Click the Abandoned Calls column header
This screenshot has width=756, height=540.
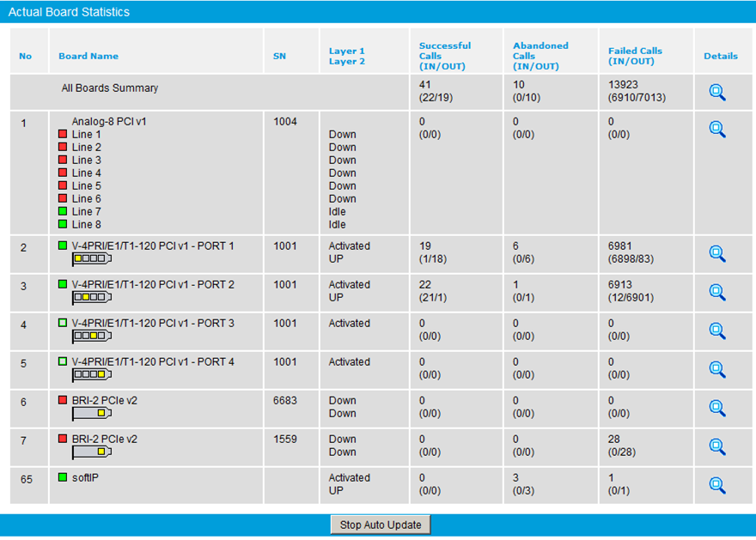540,56
